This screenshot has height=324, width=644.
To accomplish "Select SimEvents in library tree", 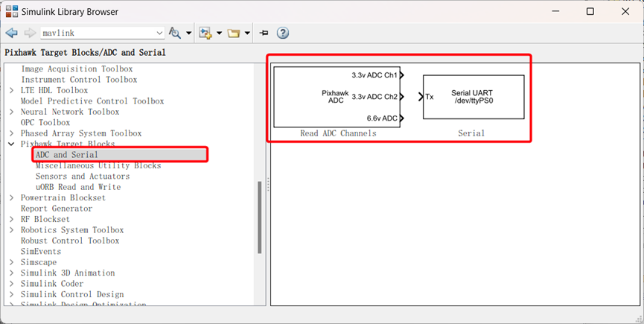I will tap(41, 251).
